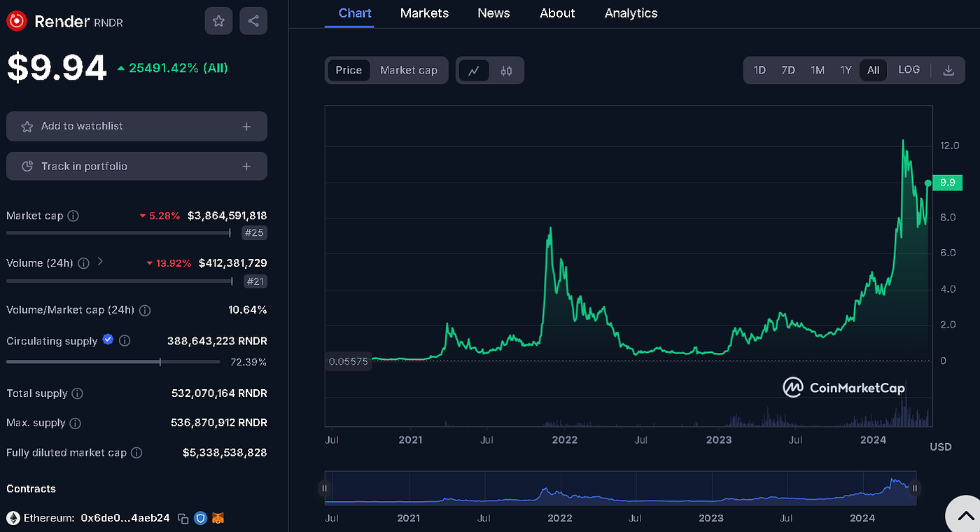Click 388,643,223 RNDR supply value
Screen dimensions: 980x532
(217, 341)
